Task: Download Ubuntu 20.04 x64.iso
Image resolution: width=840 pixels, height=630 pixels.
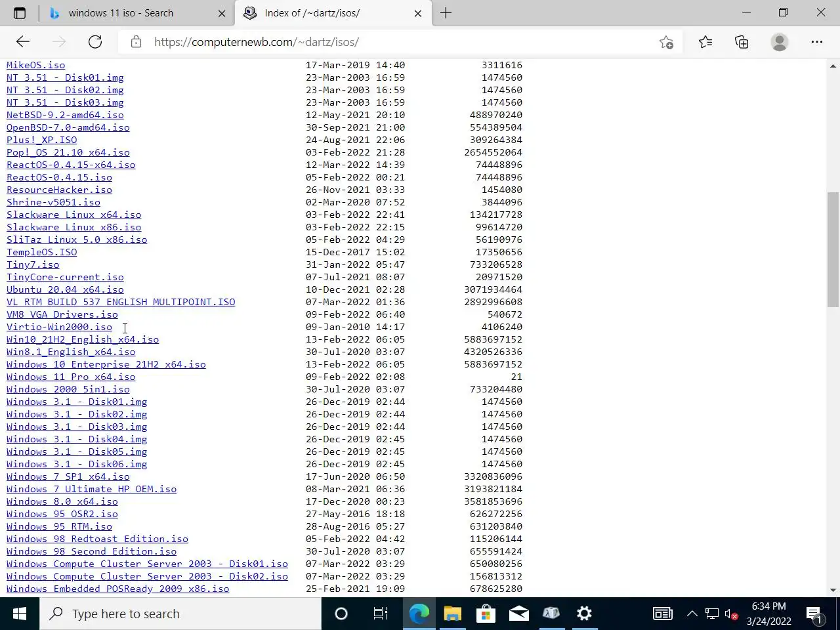Action: point(65,289)
